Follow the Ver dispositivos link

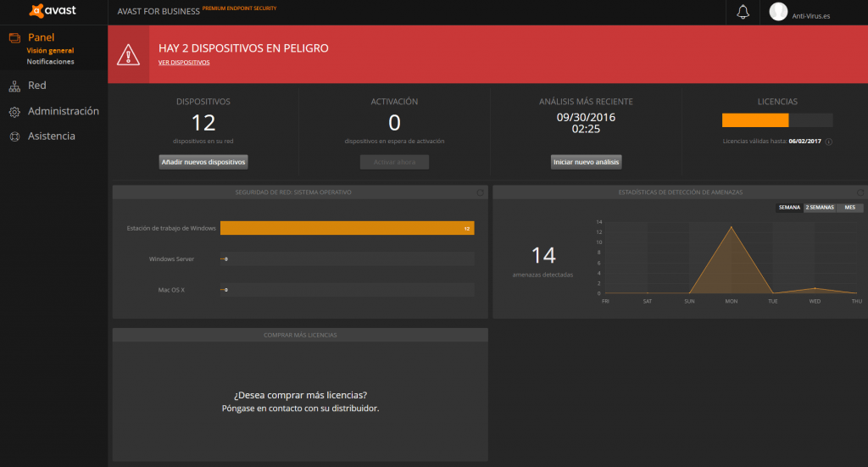[184, 63]
